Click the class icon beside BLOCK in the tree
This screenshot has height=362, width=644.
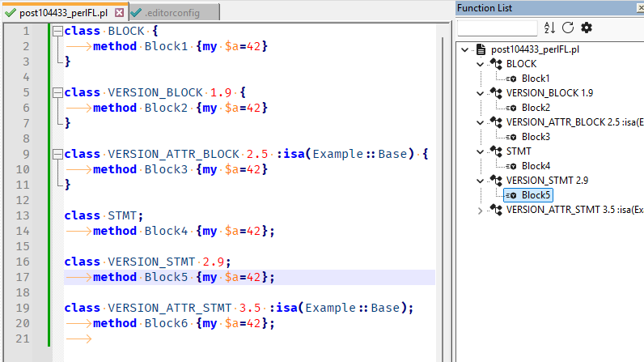coord(496,64)
